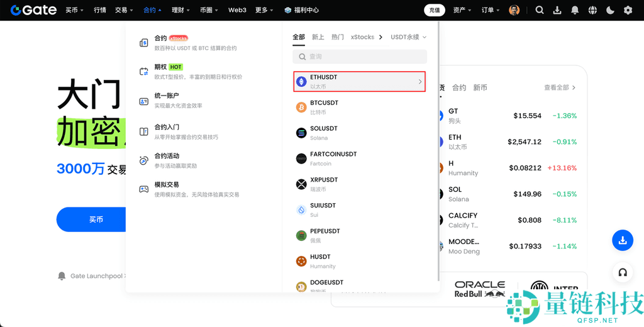Collapse the 合约 dropdown menu
Image resolution: width=644 pixels, height=327 pixels.
pos(152,10)
